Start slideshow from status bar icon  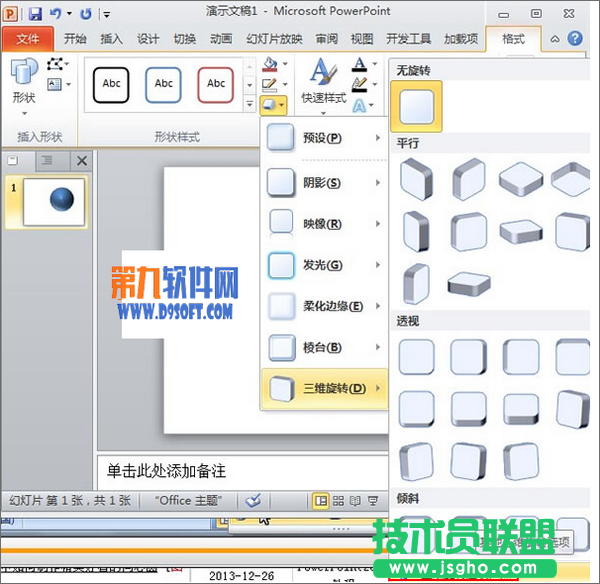[x=373, y=501]
